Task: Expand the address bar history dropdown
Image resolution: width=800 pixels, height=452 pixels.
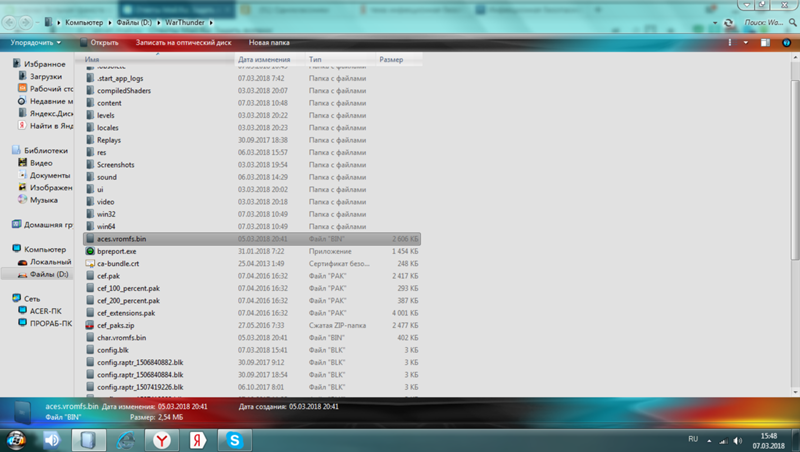Action: click(x=715, y=23)
